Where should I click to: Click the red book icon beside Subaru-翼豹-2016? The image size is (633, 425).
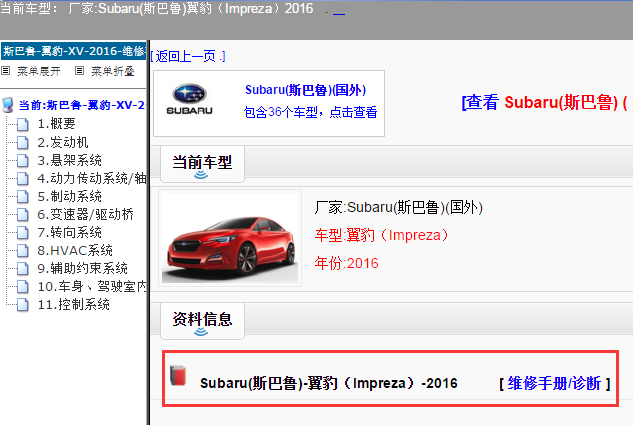tap(178, 376)
